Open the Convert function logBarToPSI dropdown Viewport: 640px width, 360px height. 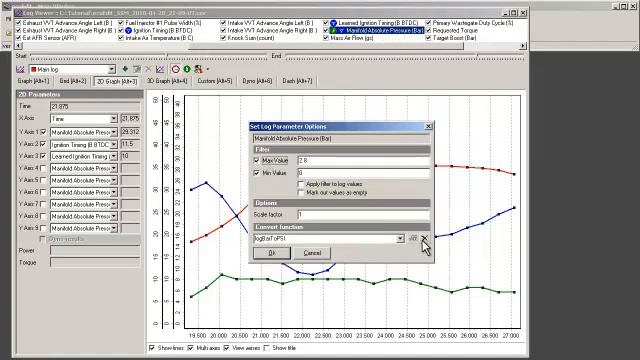coord(400,239)
